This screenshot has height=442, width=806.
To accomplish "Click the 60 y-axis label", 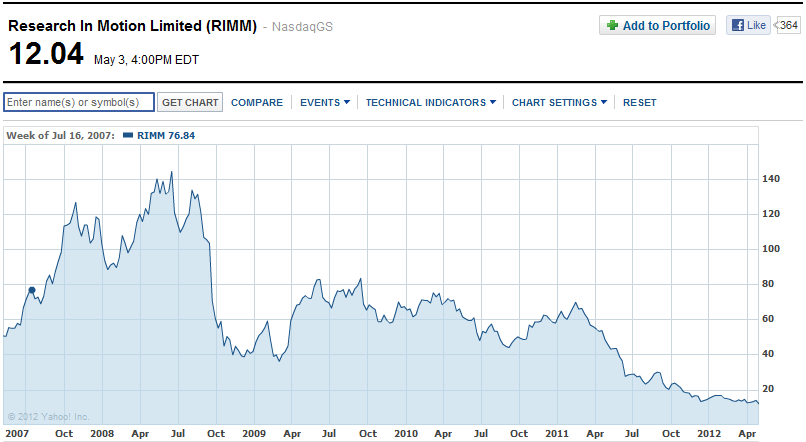I will [x=767, y=319].
